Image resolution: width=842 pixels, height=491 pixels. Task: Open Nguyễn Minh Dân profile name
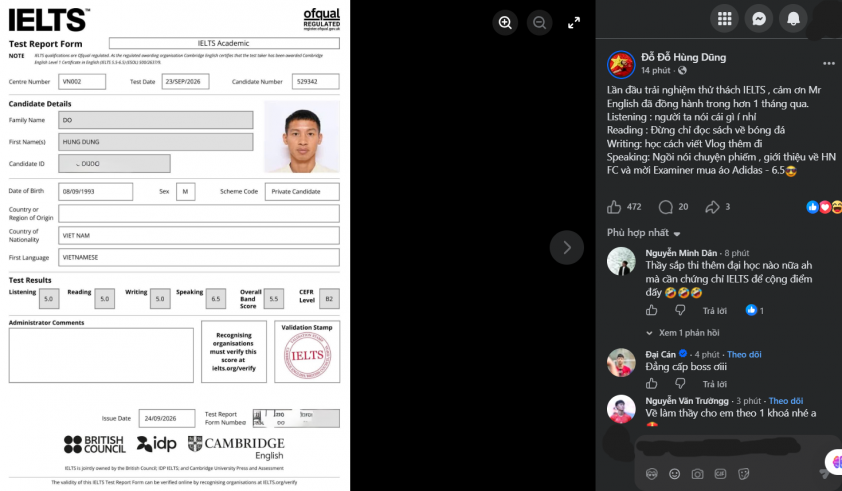[x=681, y=253]
